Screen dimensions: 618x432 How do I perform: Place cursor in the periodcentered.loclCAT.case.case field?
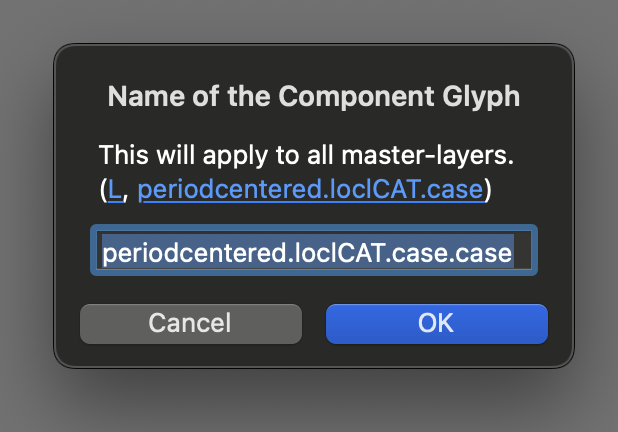click(x=314, y=253)
